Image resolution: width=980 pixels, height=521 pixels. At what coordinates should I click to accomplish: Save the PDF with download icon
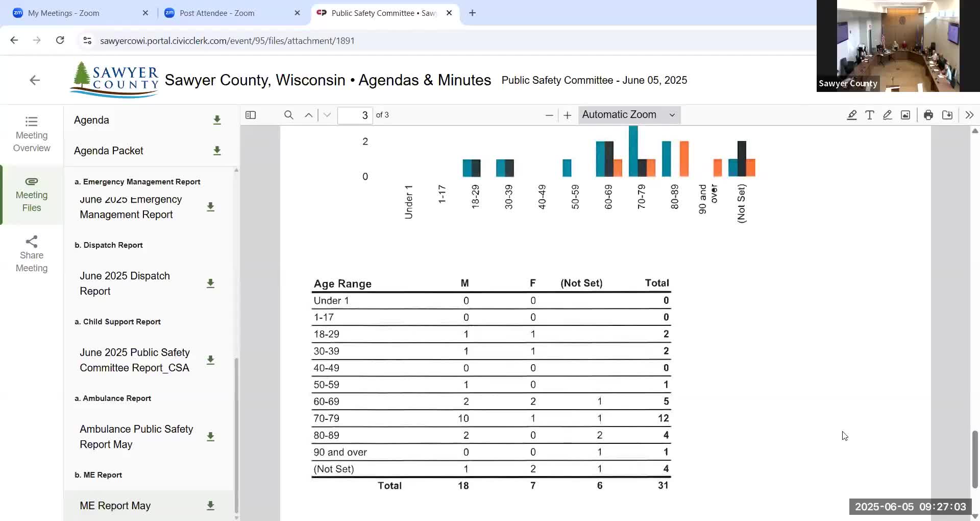(x=947, y=115)
